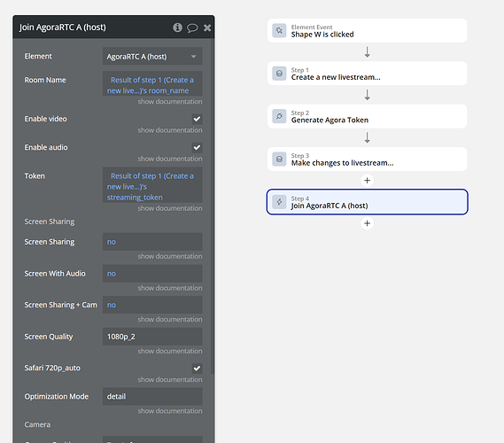Screen dimensions: 504x443
Task: Open the comment bubble icon
Action: click(192, 27)
